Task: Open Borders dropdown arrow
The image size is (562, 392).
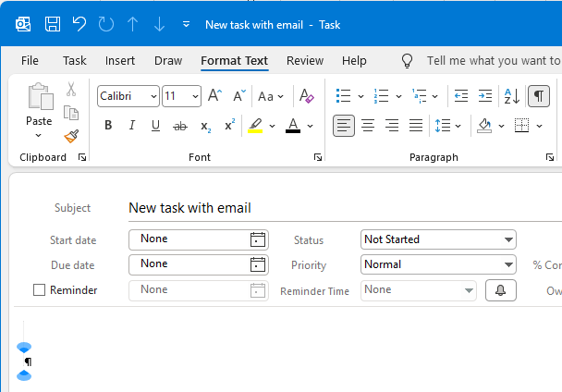Action: (x=539, y=126)
